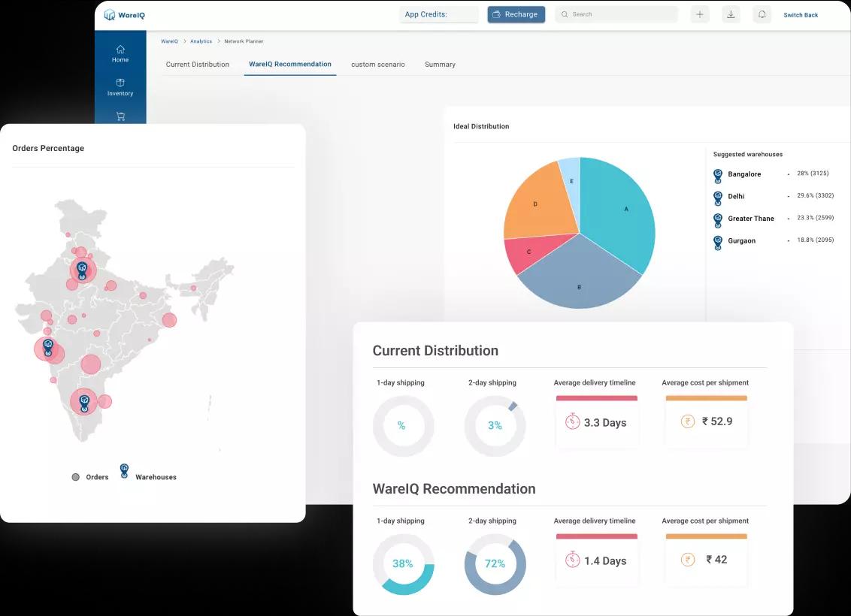
Task: Open the custom scenario tab
Action: pos(377,65)
